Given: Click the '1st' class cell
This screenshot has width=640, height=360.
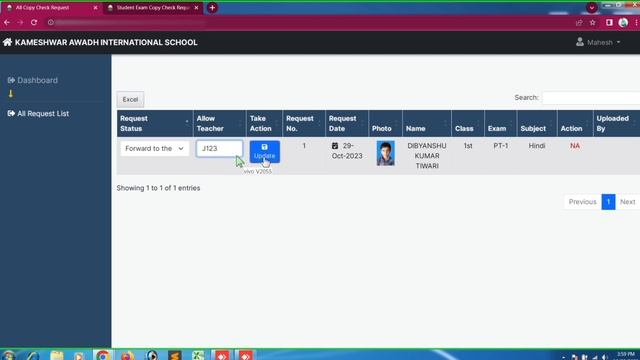Looking at the screenshot, I should pos(468,146).
